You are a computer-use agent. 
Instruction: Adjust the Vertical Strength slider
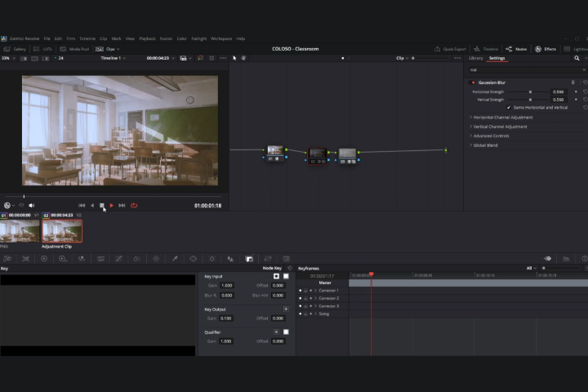click(x=528, y=100)
